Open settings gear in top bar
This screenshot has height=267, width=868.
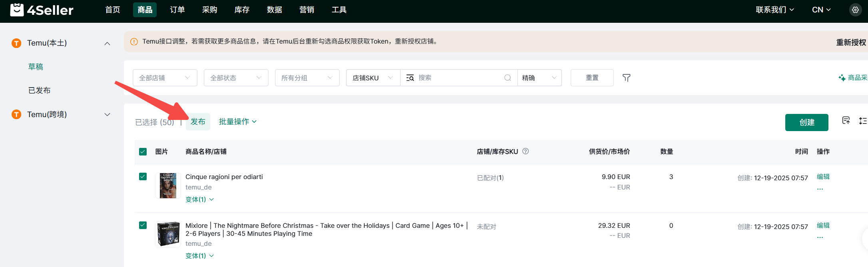point(855,10)
